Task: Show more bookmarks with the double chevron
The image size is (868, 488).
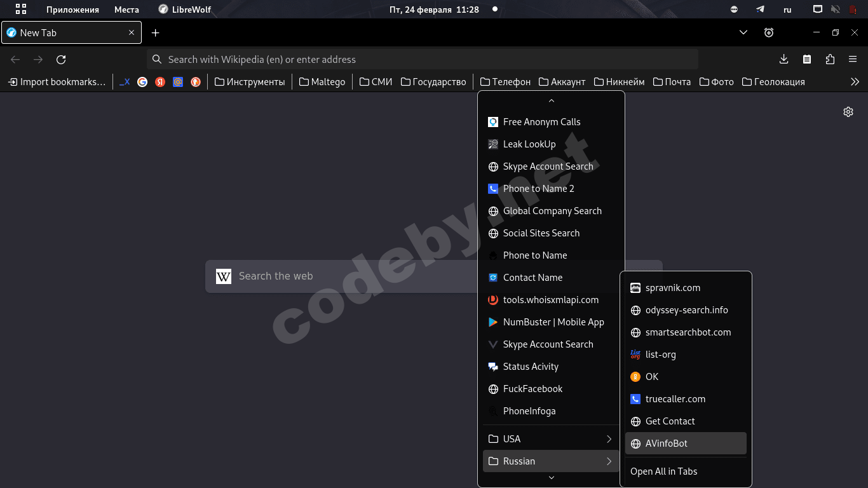Action: (855, 82)
